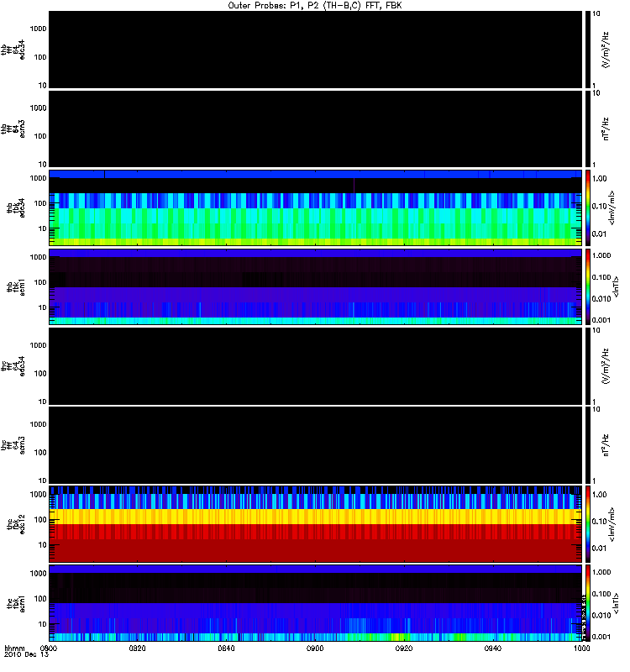Click the black colorbar of thc fff edc34 panel
The width and height of the screenshot is (630, 672).
(x=587, y=366)
